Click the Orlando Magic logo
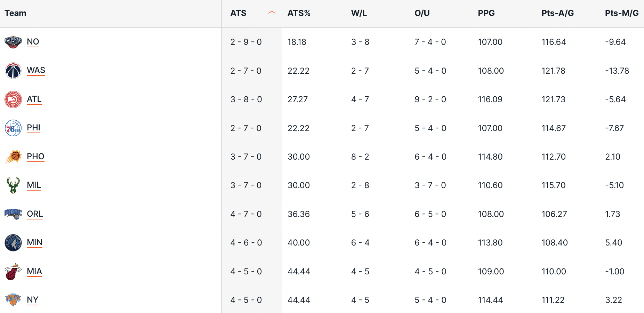 coord(13,214)
